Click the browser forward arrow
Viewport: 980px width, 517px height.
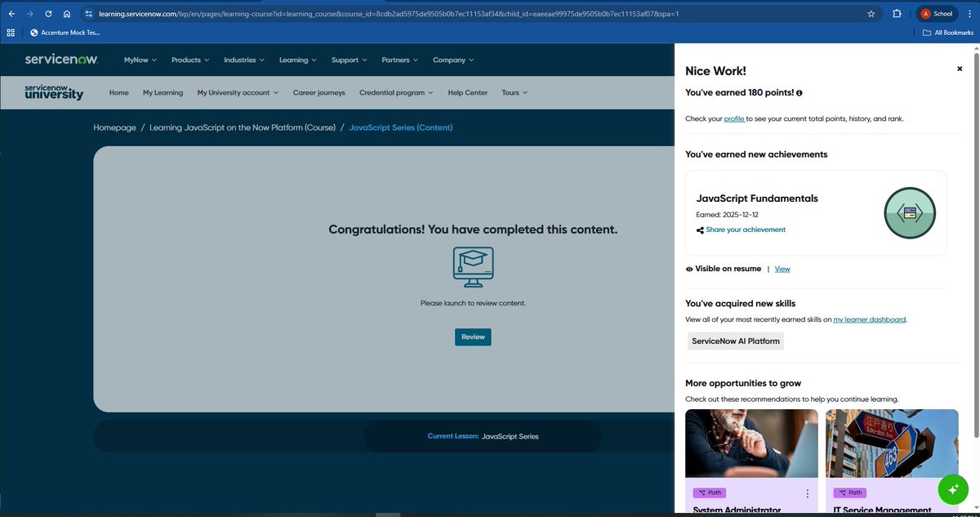30,14
